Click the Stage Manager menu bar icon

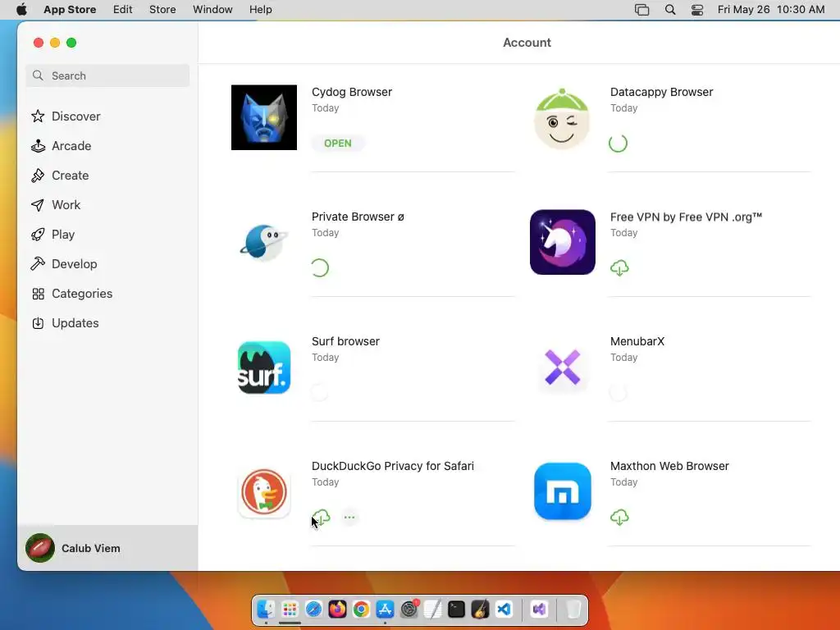[641, 10]
